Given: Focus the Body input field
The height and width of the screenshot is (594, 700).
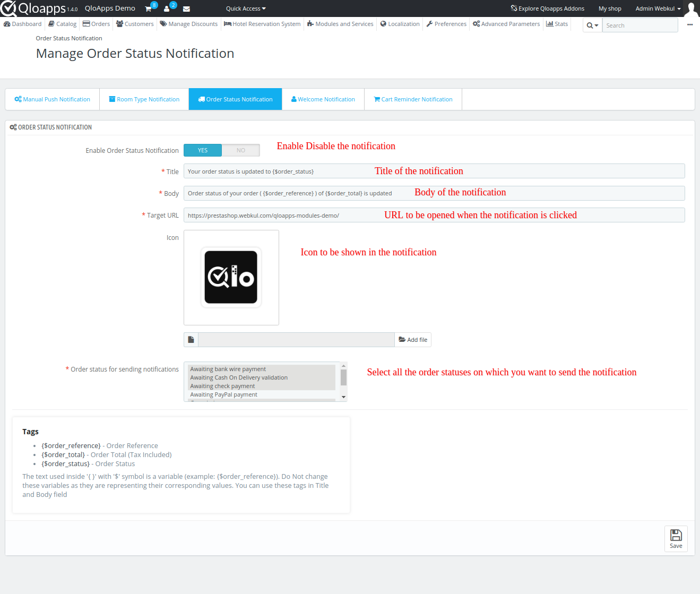Looking at the screenshot, I should tap(434, 193).
